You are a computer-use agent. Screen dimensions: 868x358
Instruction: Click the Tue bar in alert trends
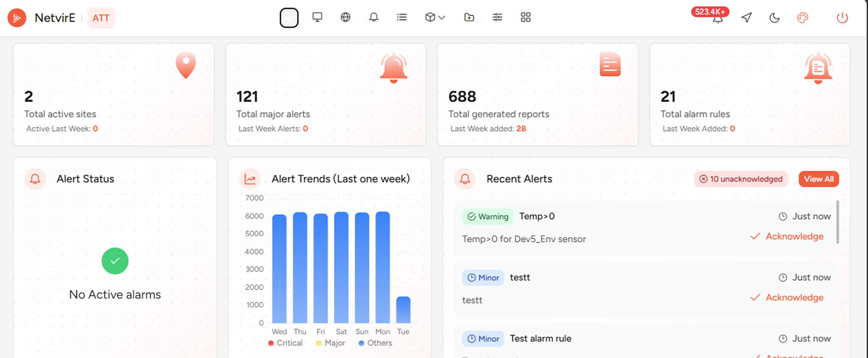tap(403, 310)
